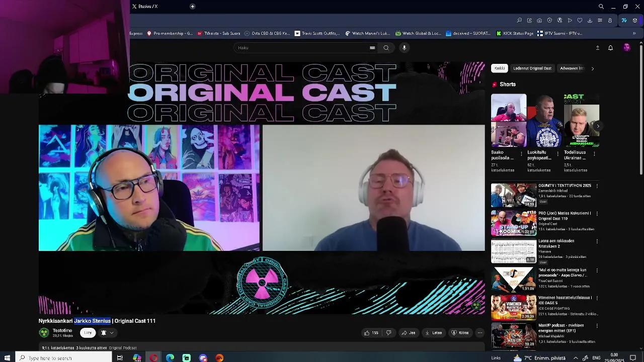Click the Kiitos thanks button
Viewport: 644px width, 362px height.
point(460,333)
